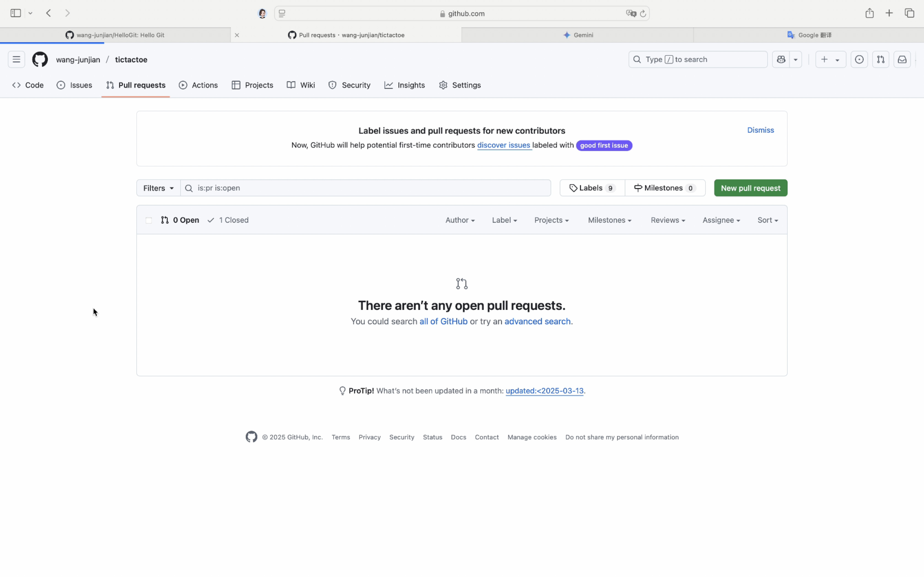924x577 pixels.
Task: Click Safari's share icon
Action: (869, 13)
